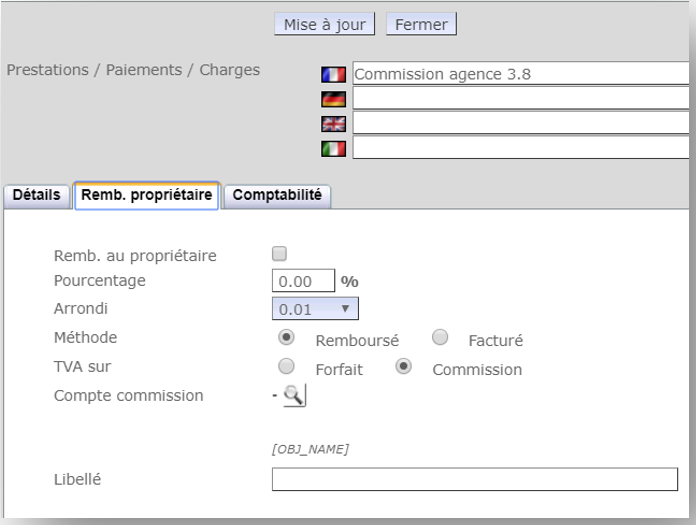
Task: Switch to the Détails tab
Action: pyautogui.click(x=38, y=196)
